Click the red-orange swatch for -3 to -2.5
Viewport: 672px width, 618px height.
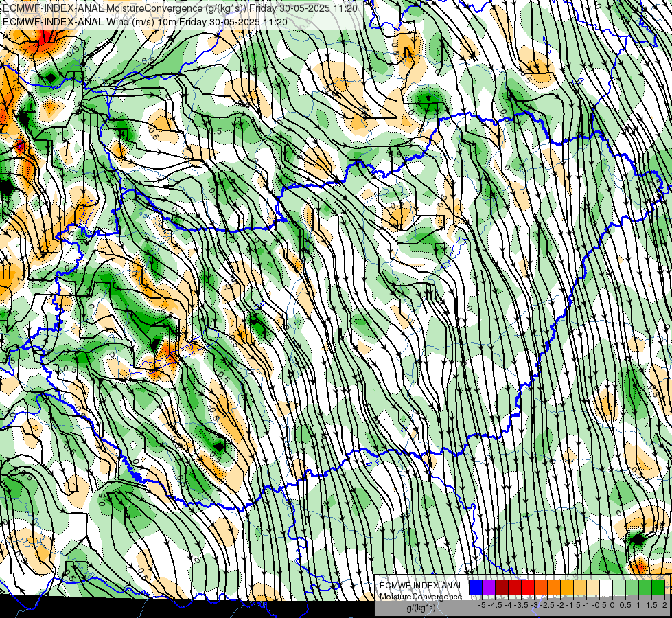[x=541, y=588]
